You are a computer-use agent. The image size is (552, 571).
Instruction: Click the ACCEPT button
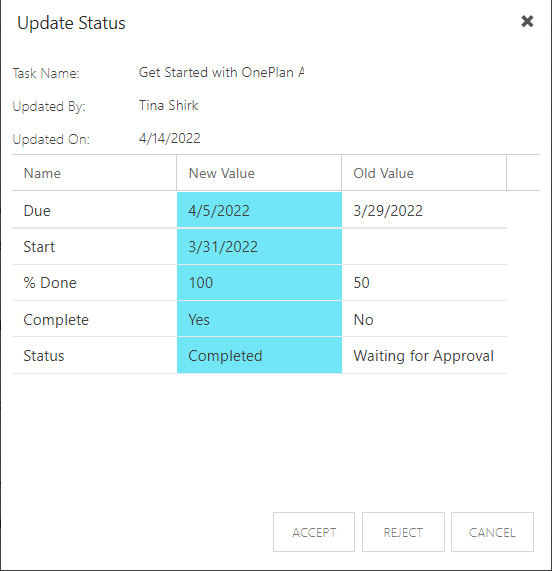[314, 532]
